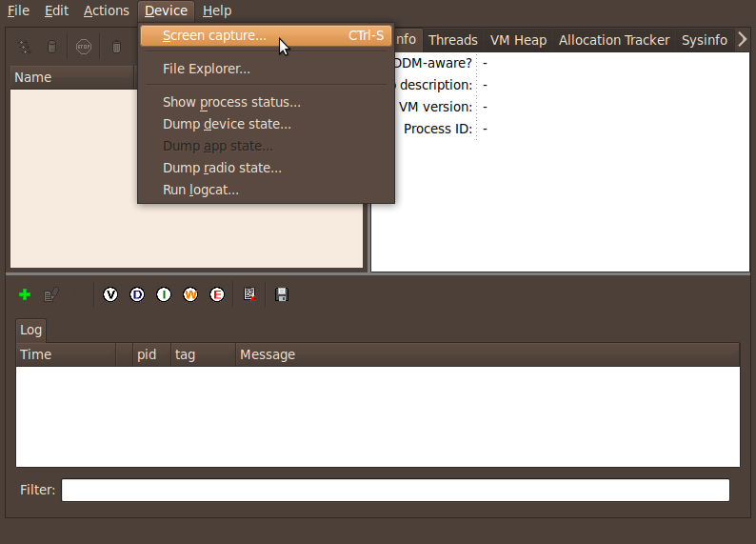Click the Process ID: label
756x544 pixels.
click(x=438, y=129)
